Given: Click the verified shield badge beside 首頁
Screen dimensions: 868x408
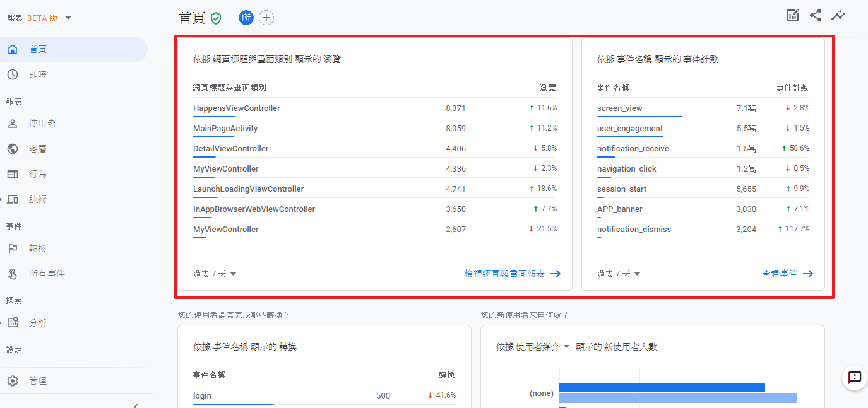Looking at the screenshot, I should (216, 18).
